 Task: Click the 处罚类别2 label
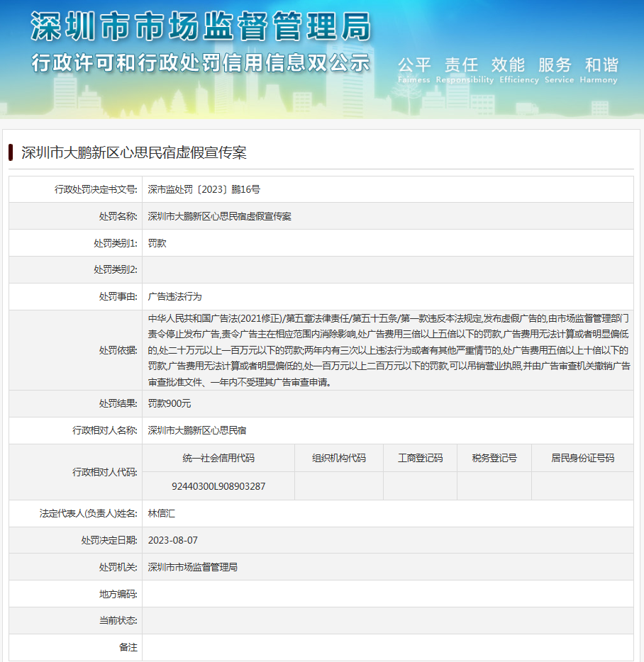point(116,269)
